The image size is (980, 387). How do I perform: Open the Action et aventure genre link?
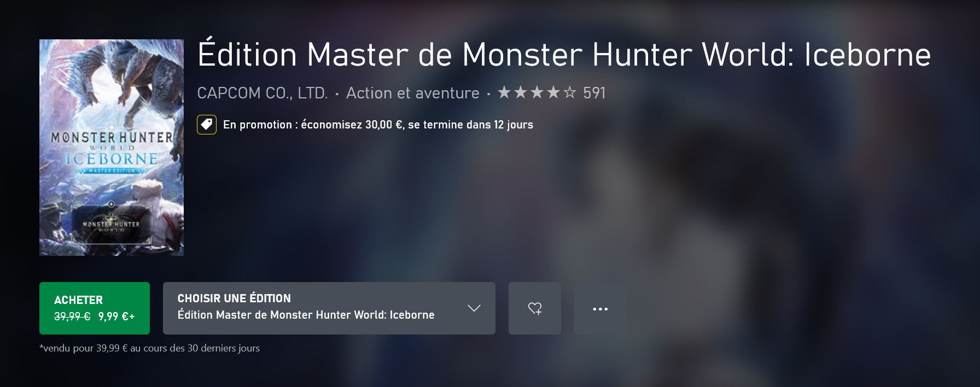[x=413, y=93]
